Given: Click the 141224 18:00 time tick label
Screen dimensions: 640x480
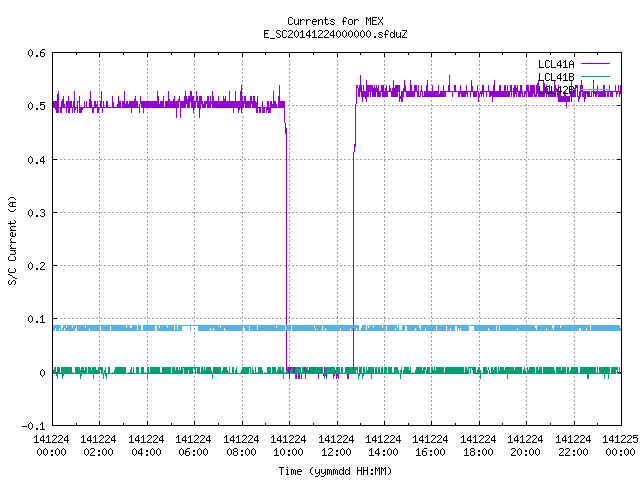Looking at the screenshot, I should coord(478,445).
